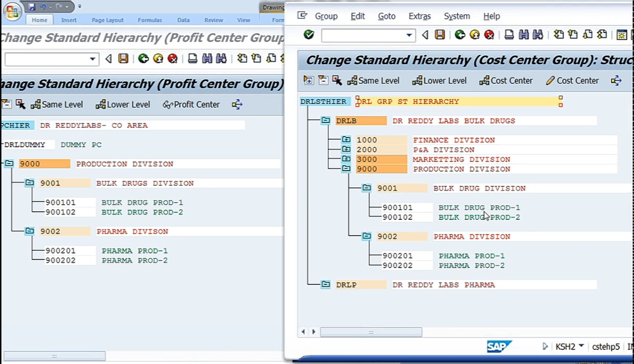Collapse DRLB folder node in Cost Center tree
Screen dimensions: 634x364
[x=325, y=120]
